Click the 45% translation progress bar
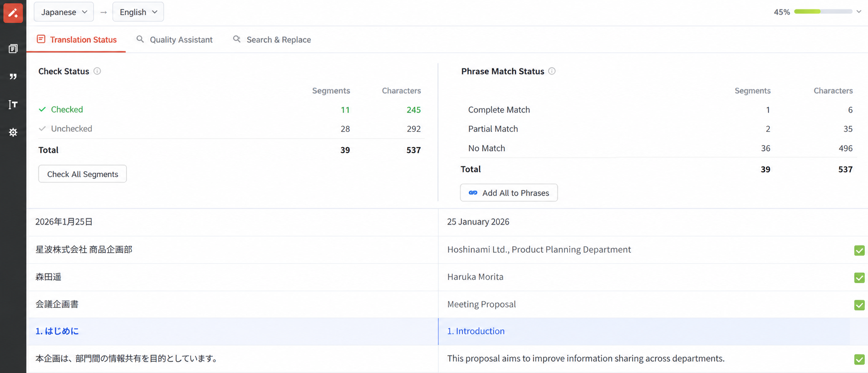This screenshot has height=373, width=868. click(x=823, y=12)
